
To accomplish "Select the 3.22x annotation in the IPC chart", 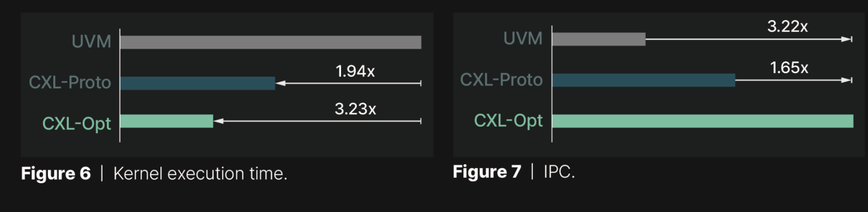I will click(787, 27).
